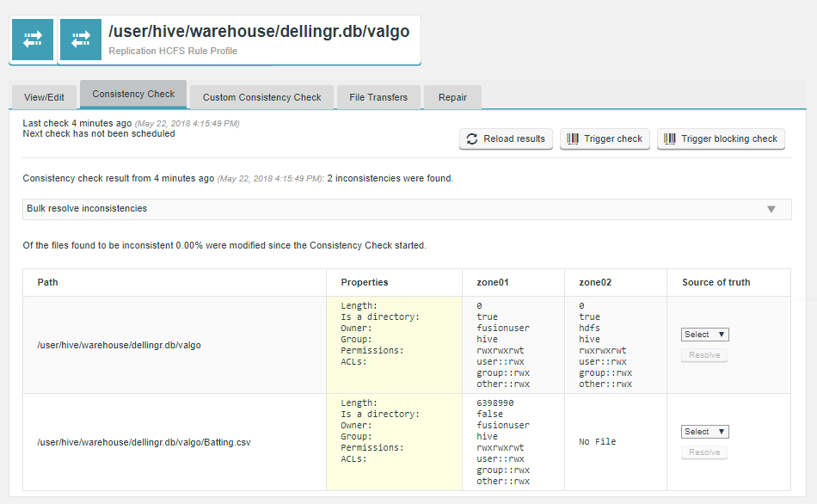Click the Source of truth column header
Screen dimensions: 817x504
tap(716, 282)
